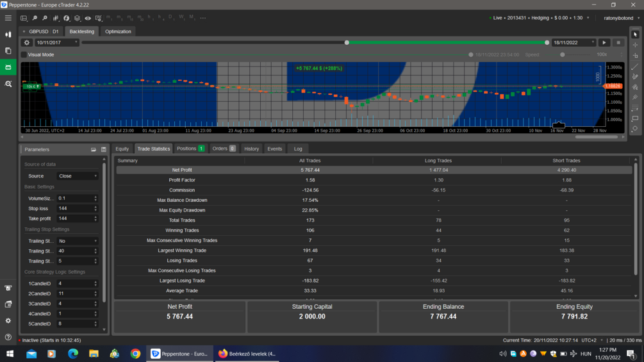Open the Trailing Stop No dropdown
The image size is (644, 362).
[x=77, y=241]
